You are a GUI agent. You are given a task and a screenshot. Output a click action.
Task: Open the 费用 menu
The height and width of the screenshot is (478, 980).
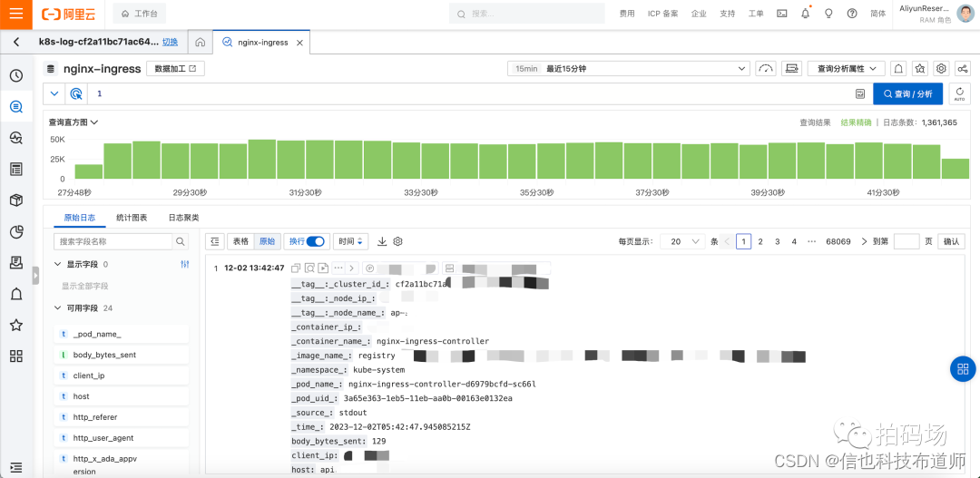pyautogui.click(x=627, y=14)
